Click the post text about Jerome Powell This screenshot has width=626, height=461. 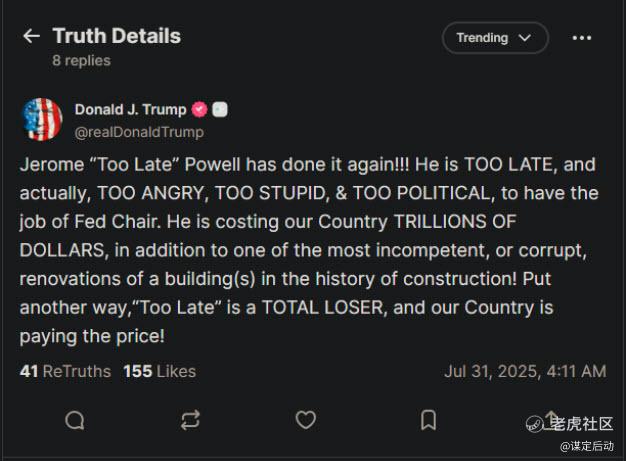coord(300,251)
